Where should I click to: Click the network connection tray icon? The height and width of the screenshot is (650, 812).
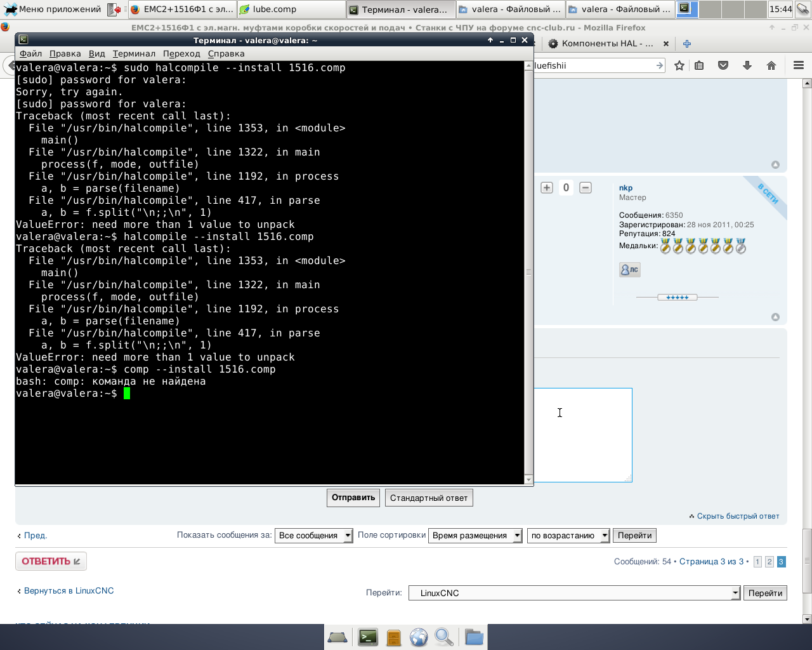803,9
